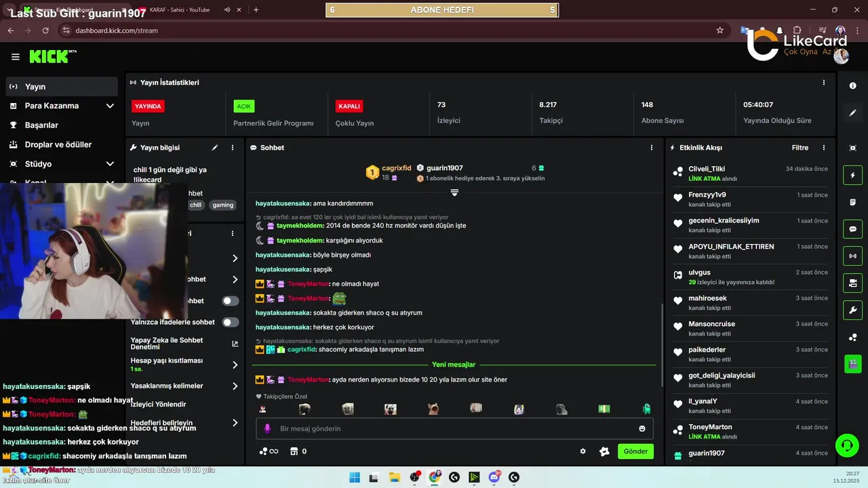Select the green money emote
The width and height of the screenshot is (868, 488).
604,409
